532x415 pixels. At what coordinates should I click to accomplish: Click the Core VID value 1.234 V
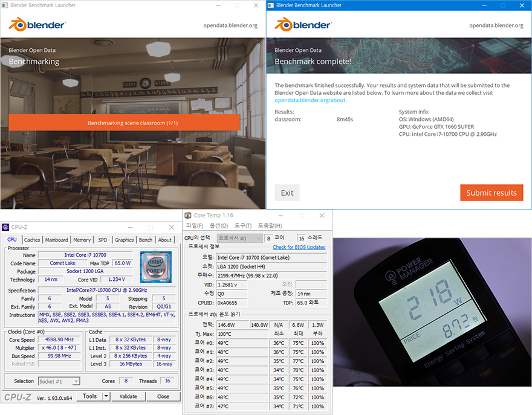[x=117, y=279]
